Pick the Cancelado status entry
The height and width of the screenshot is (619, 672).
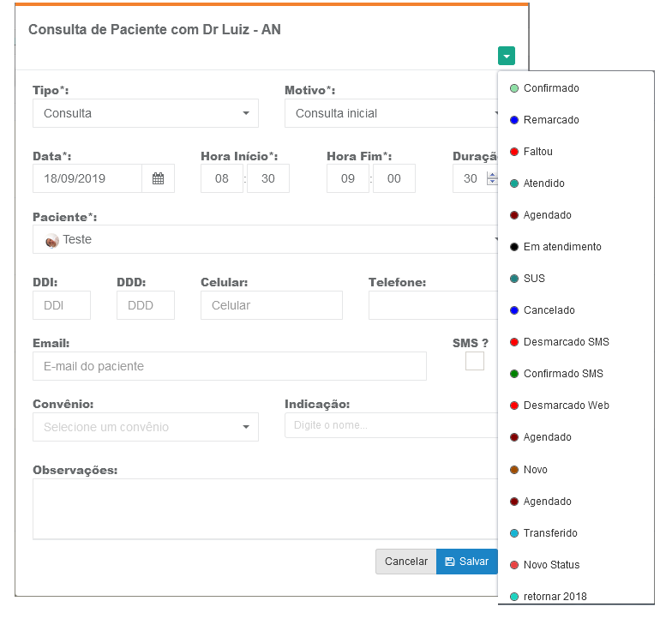click(x=549, y=310)
